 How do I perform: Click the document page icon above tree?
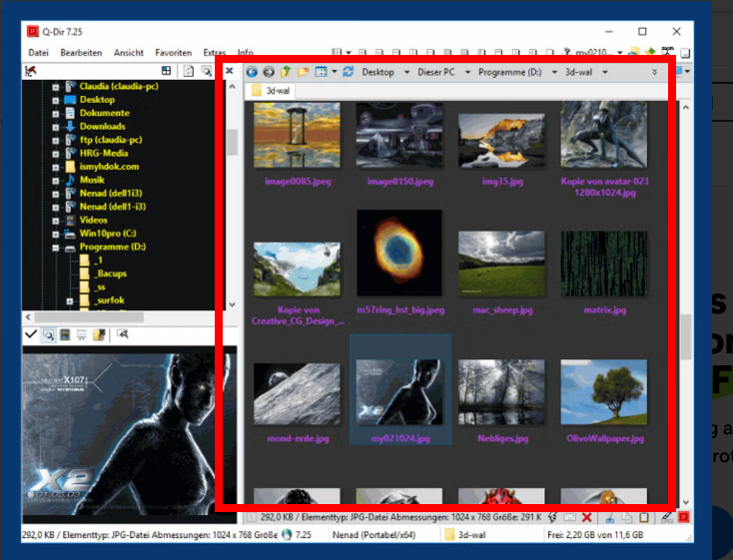click(x=189, y=71)
